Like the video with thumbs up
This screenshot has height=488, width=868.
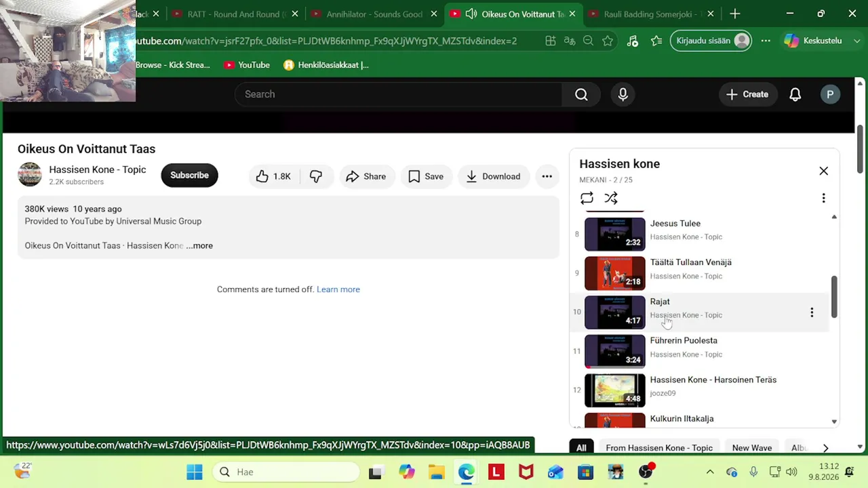273,176
